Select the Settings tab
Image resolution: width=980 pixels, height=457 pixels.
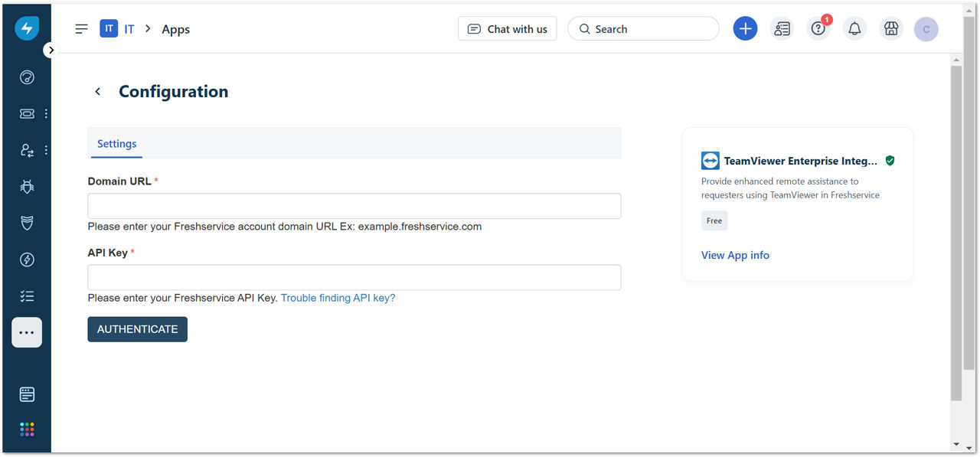pyautogui.click(x=116, y=144)
